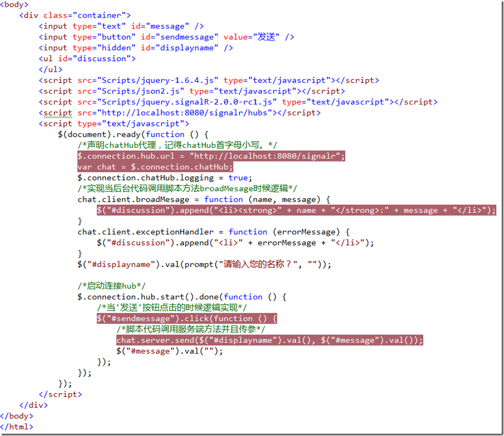504x436 pixels.
Task: Click the json2.js script line
Action: 191,91
